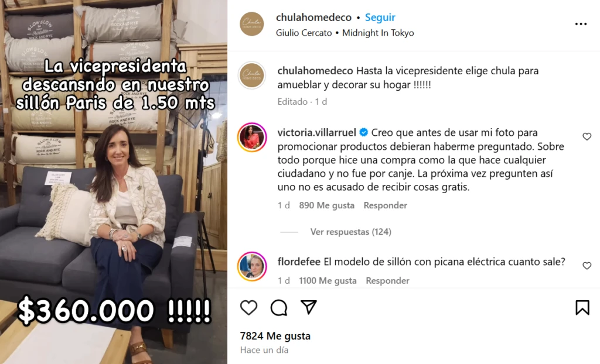Reply to flordefee's comment
Screen dimensions: 600x364
387,281
